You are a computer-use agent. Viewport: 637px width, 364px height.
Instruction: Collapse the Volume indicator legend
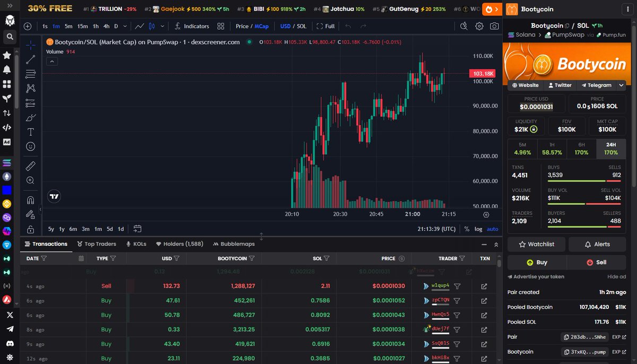(52, 61)
